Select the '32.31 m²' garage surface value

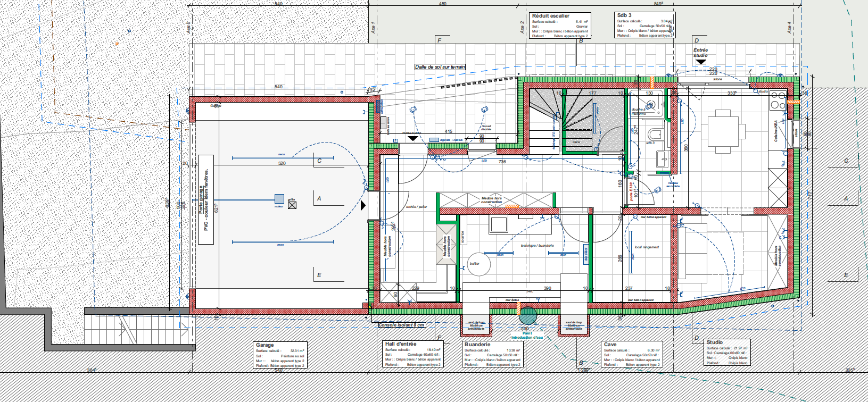click(297, 351)
